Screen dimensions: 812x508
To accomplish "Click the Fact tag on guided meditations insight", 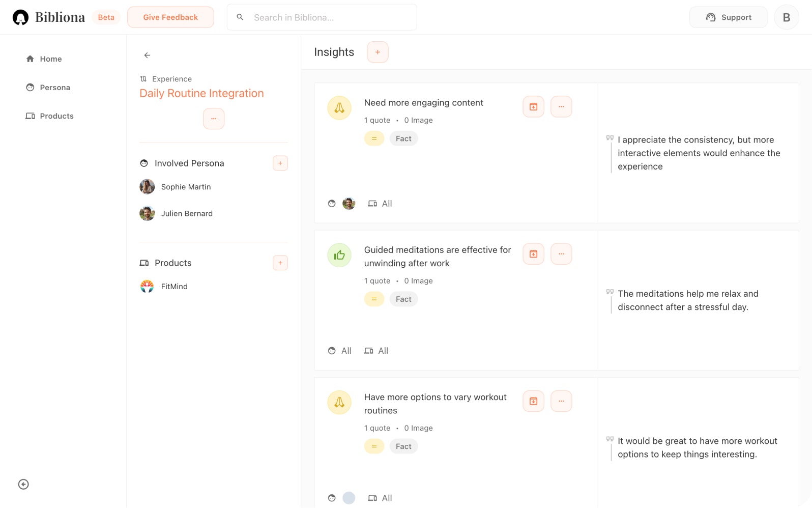I will point(403,299).
